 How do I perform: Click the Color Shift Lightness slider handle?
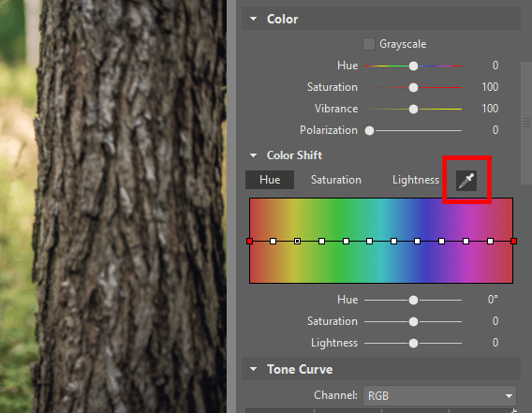[x=413, y=344]
